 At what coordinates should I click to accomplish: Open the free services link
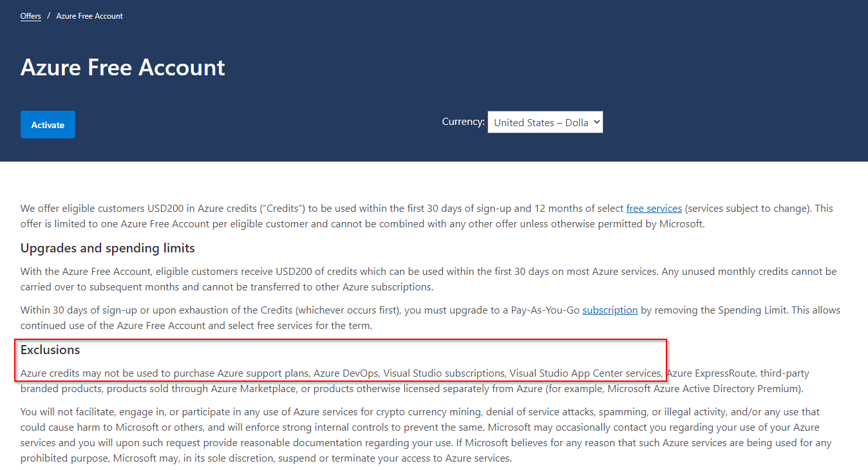[654, 209]
